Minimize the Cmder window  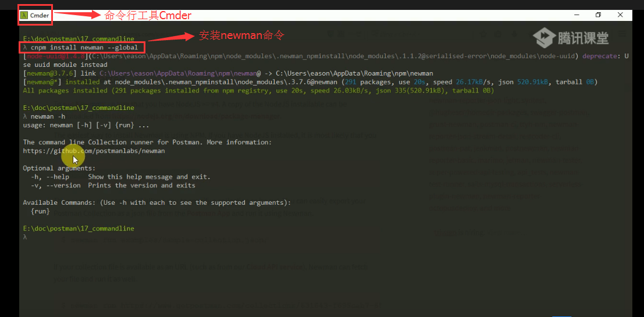pos(577,15)
